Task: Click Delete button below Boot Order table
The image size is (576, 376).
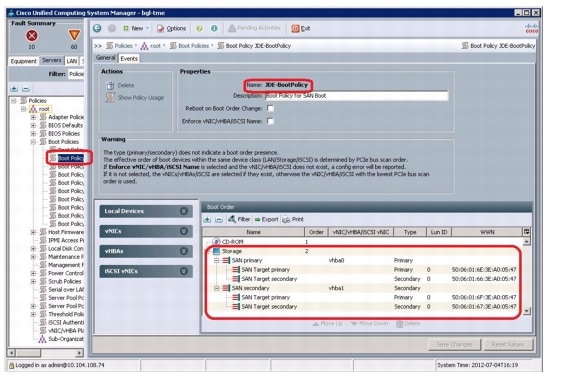Action: click(x=408, y=323)
